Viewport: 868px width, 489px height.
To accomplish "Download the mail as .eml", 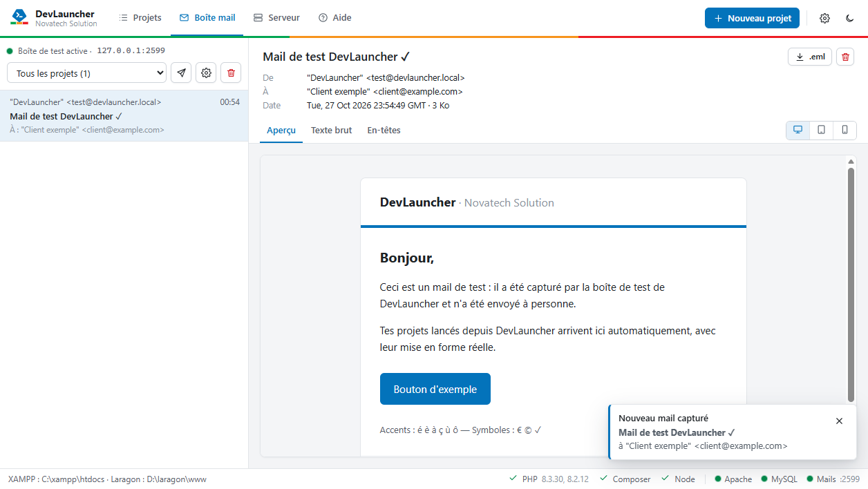I will pos(809,57).
